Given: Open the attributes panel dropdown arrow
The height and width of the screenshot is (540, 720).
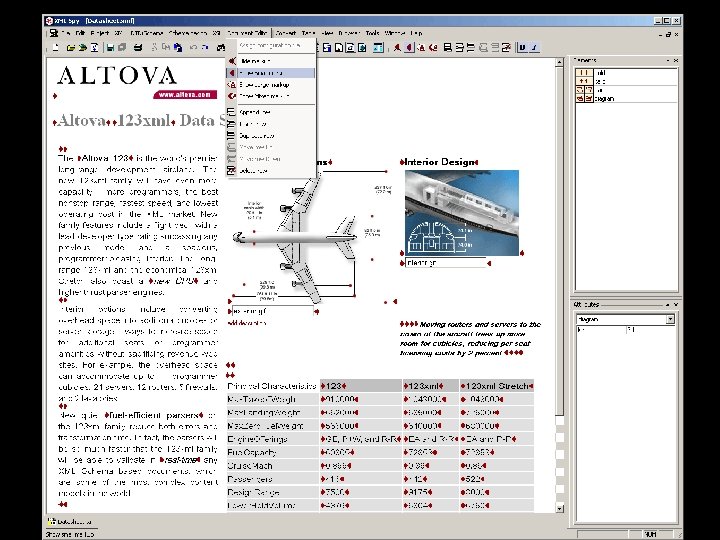Looking at the screenshot, I should (670, 319).
